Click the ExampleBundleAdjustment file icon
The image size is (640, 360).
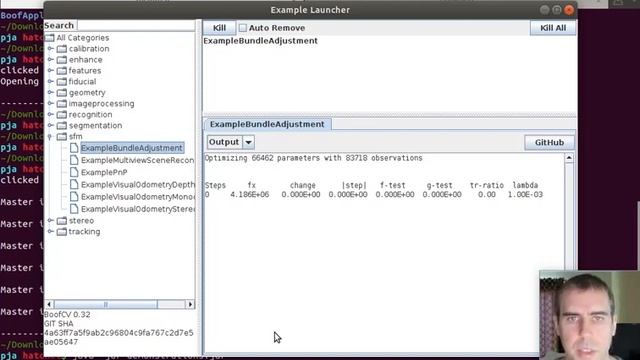point(74,148)
